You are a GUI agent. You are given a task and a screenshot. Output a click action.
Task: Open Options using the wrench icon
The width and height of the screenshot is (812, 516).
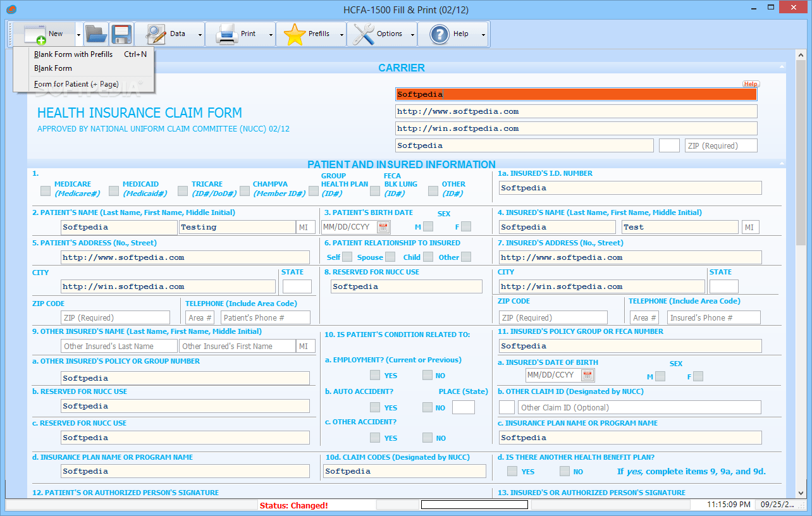tap(364, 34)
